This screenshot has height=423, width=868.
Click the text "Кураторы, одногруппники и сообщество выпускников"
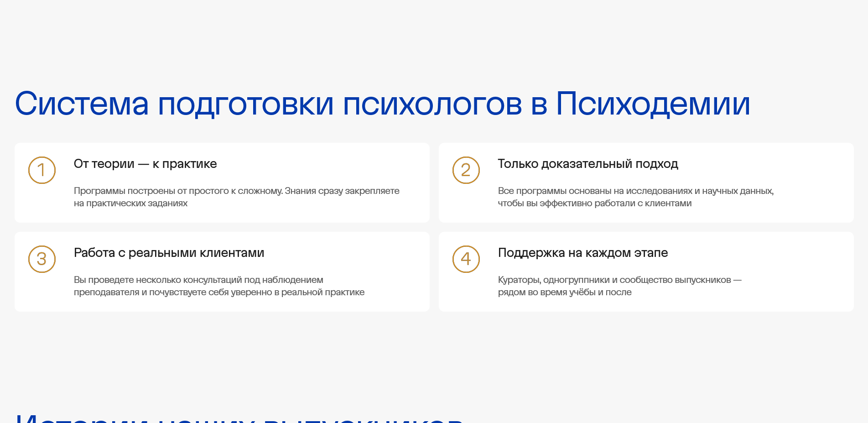click(x=614, y=280)
